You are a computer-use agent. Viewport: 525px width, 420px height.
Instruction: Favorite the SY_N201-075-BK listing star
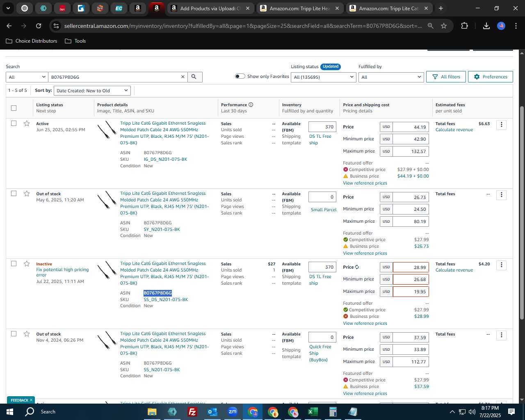click(x=27, y=194)
